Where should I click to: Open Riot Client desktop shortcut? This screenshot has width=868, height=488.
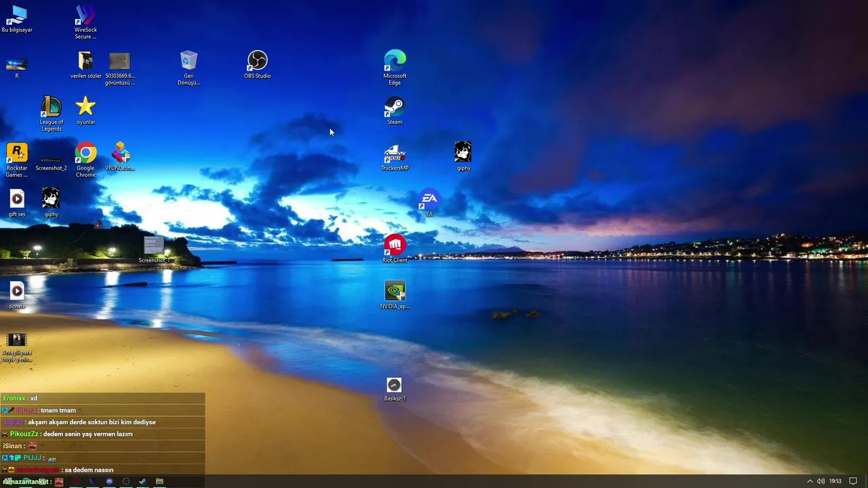[395, 249]
